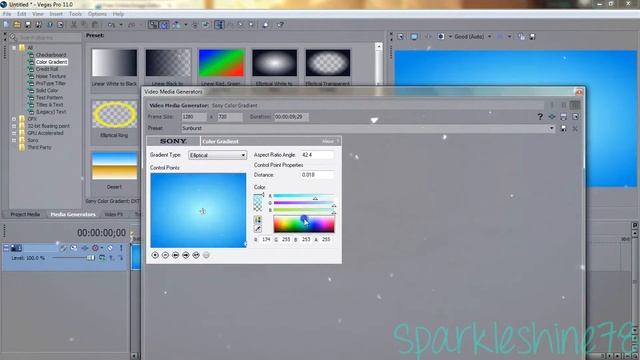640x360 pixels.
Task: Toggle the solo exclamation icon on track
Action: [x=121, y=248]
